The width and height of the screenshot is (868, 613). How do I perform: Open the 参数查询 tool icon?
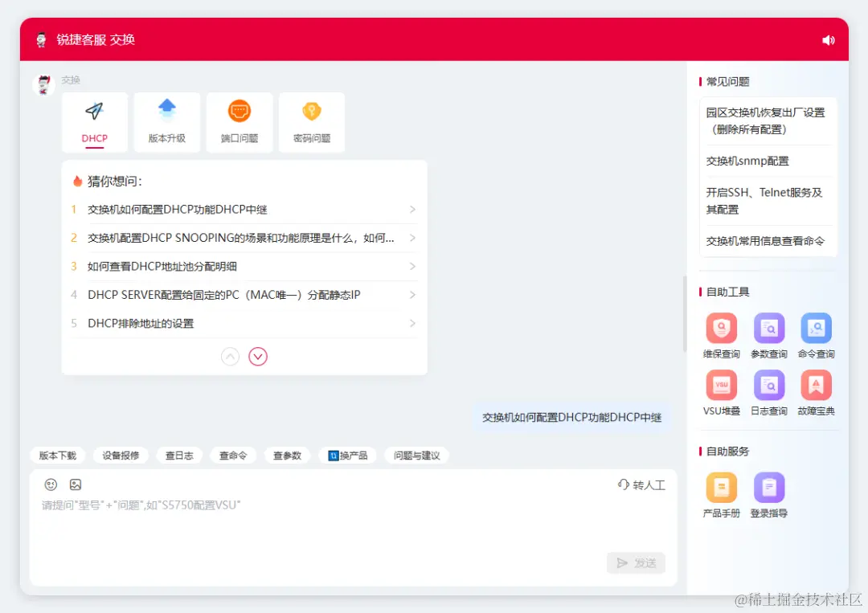[x=769, y=329]
